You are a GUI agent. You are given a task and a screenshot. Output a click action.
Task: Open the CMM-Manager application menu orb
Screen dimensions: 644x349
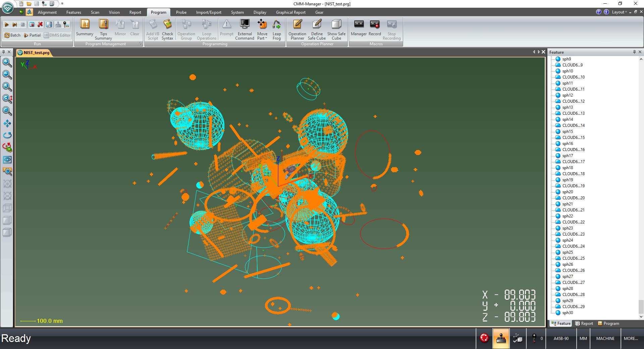click(7, 7)
